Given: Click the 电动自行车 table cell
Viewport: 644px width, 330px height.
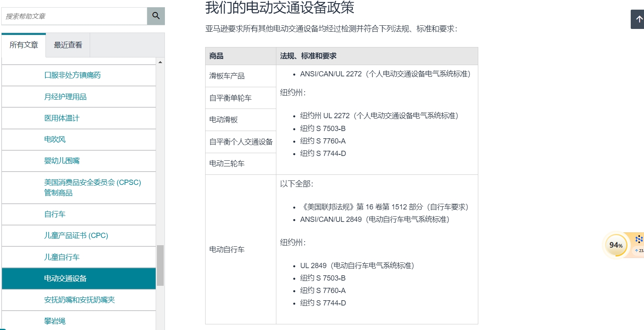Looking at the screenshot, I should [241, 250].
